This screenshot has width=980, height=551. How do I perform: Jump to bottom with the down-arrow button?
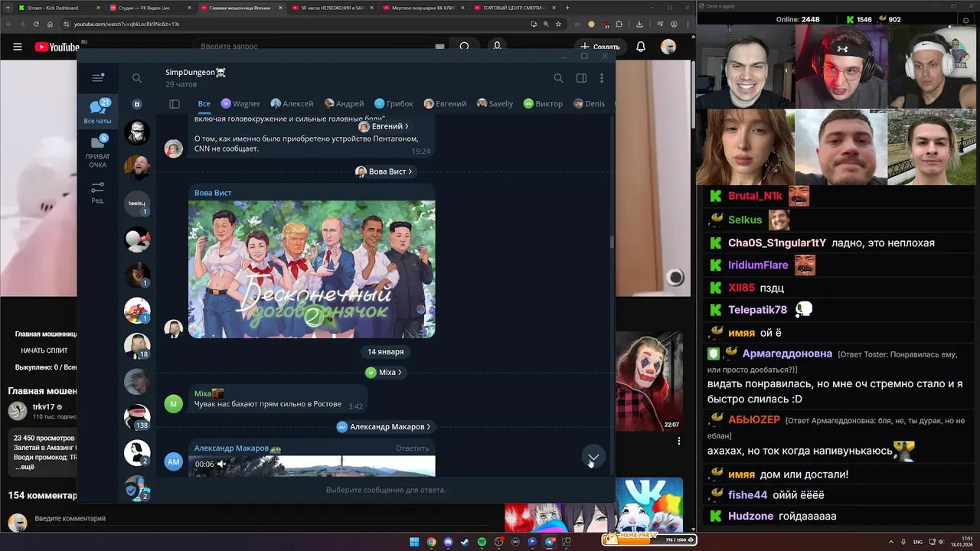coord(593,458)
